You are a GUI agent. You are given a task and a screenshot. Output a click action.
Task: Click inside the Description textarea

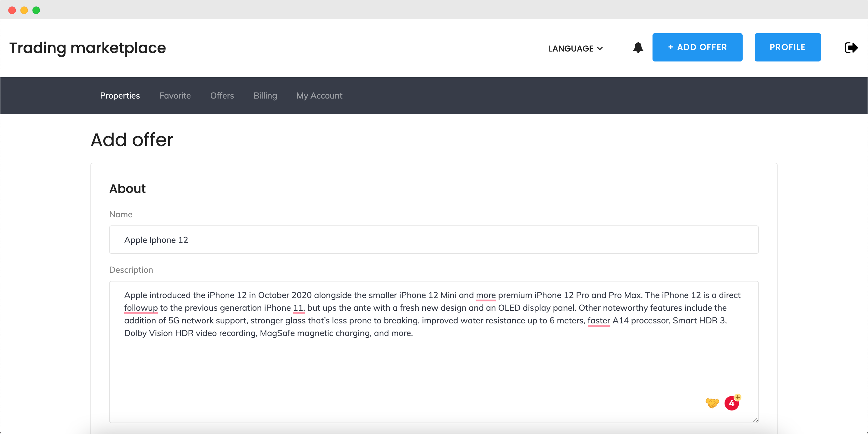(x=434, y=352)
